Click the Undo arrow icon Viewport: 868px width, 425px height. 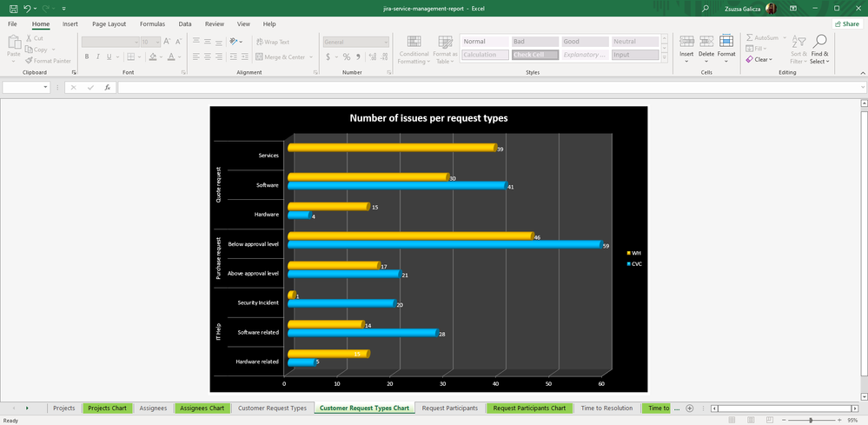[27, 9]
